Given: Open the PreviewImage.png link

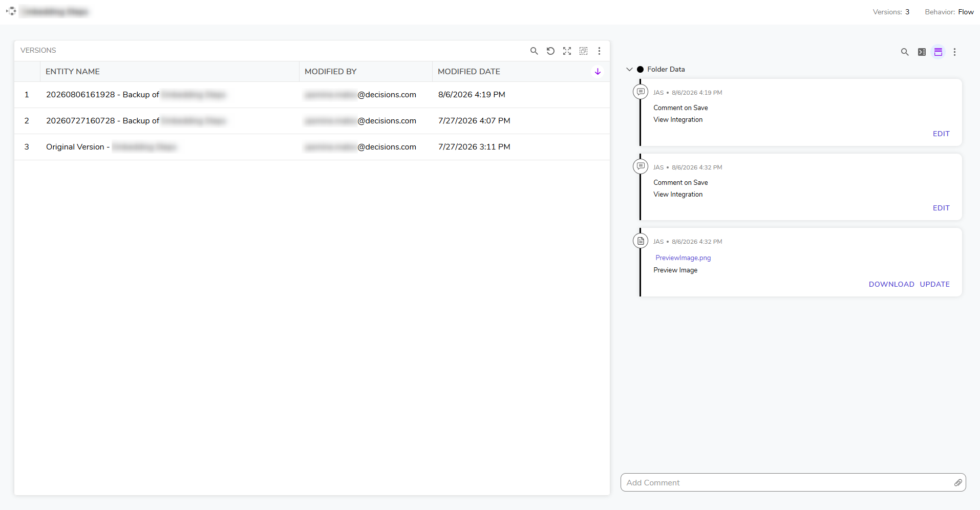Looking at the screenshot, I should 683,258.
